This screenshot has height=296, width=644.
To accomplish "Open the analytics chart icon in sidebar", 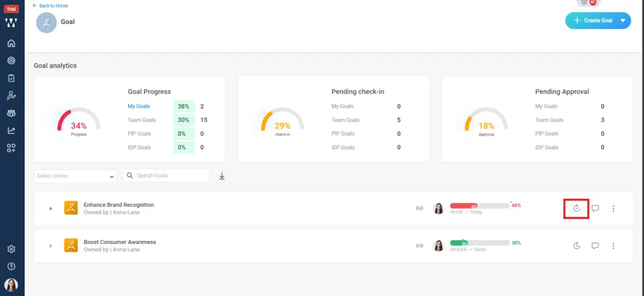I will point(11,131).
